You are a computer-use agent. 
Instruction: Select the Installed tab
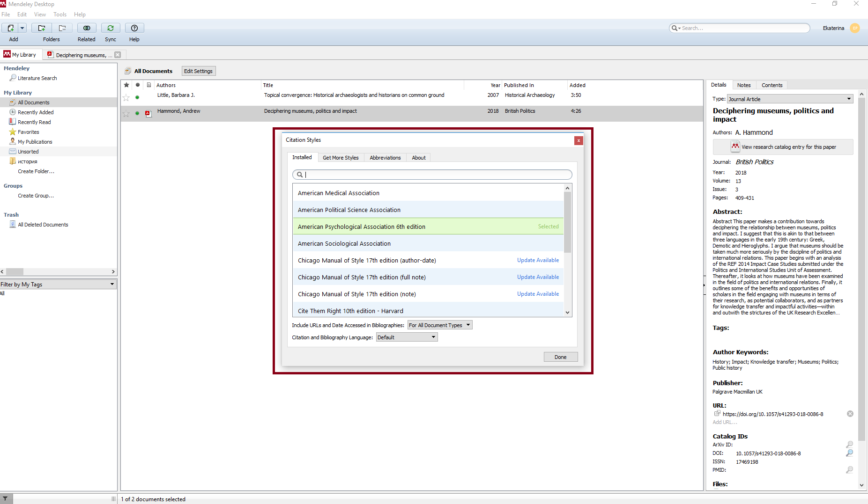point(302,157)
